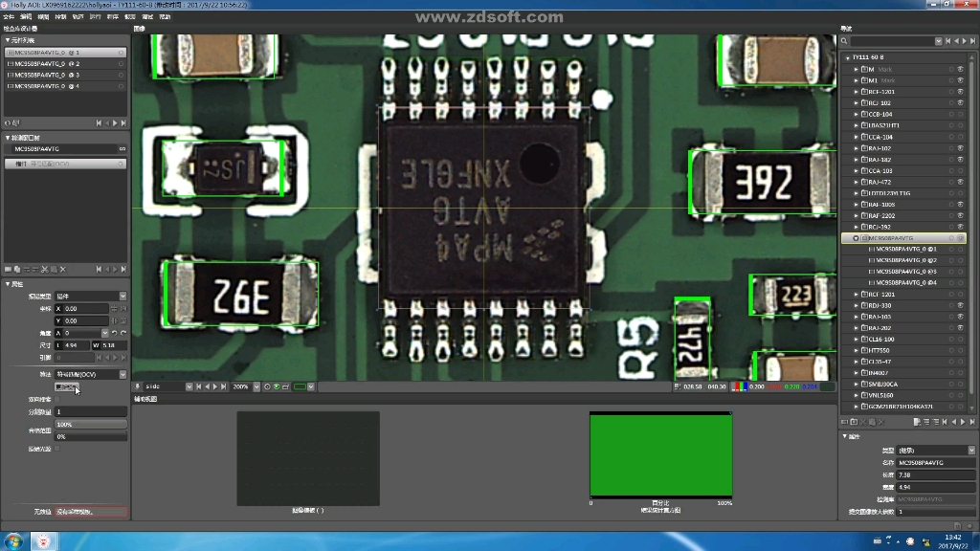980x551 pixels.
Task: Click the green histogram chart
Action: pos(660,454)
